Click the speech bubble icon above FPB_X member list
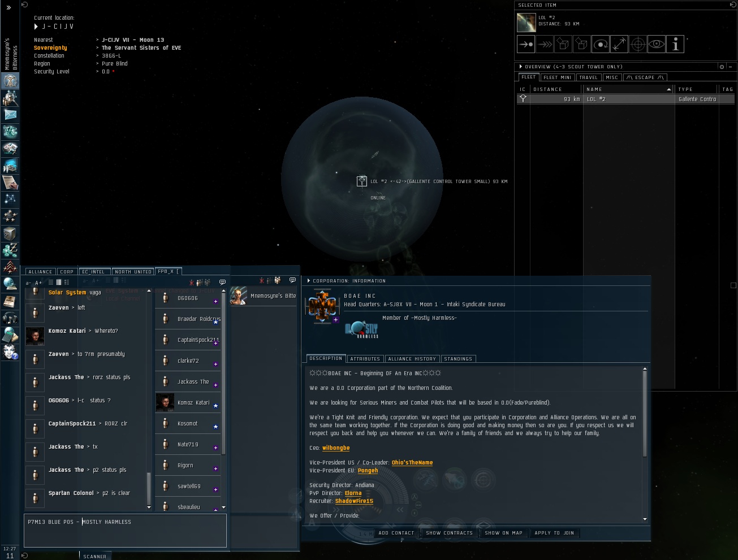Screen dimensions: 738x560 [222, 281]
